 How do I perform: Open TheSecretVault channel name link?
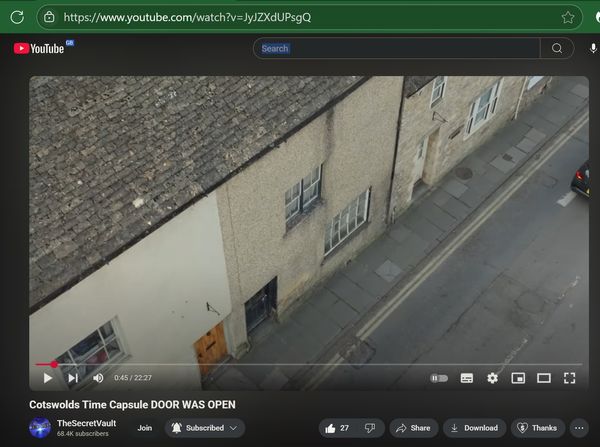[86, 423]
